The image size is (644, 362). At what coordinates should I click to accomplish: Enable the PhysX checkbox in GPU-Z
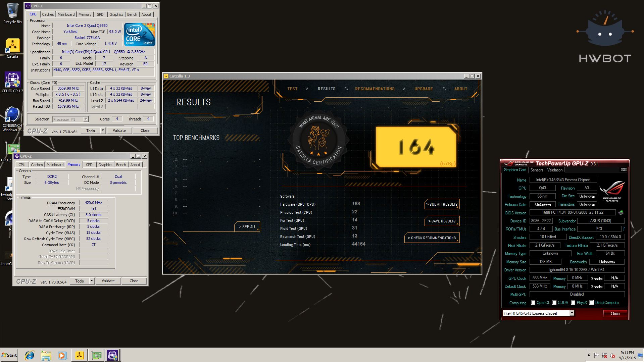pyautogui.click(x=573, y=303)
